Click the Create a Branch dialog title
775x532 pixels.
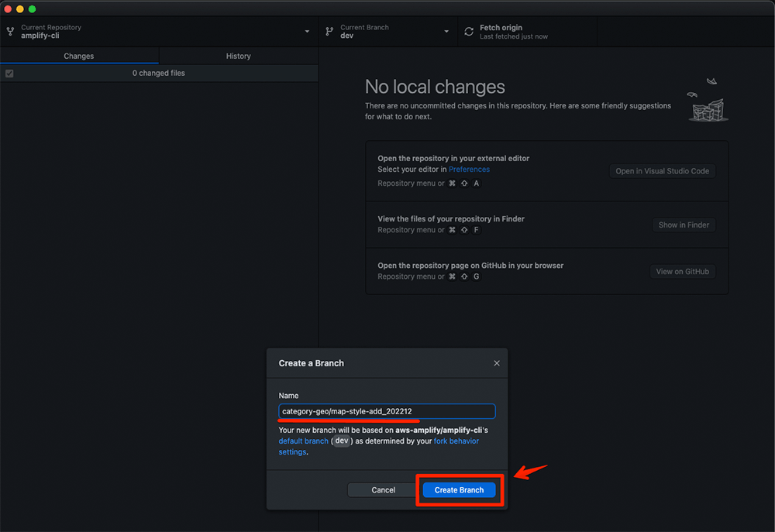coord(311,363)
